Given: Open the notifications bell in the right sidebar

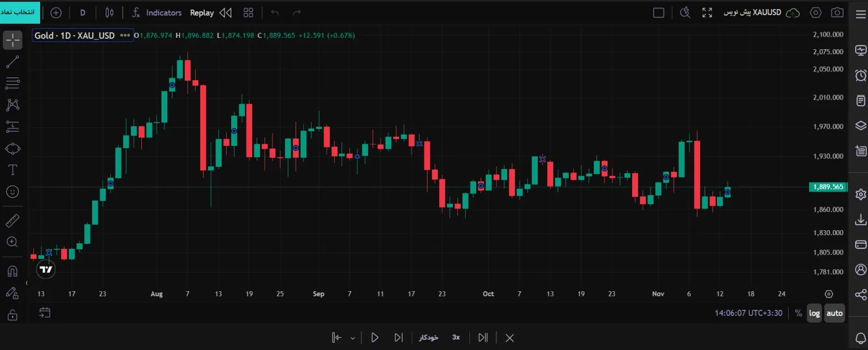Looking at the screenshot, I should (861, 338).
